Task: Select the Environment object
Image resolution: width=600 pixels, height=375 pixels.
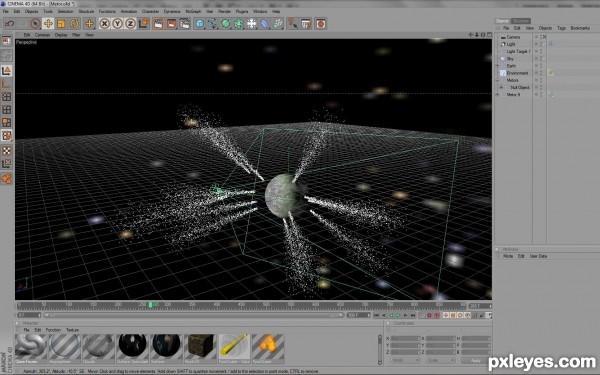Action: pos(517,73)
